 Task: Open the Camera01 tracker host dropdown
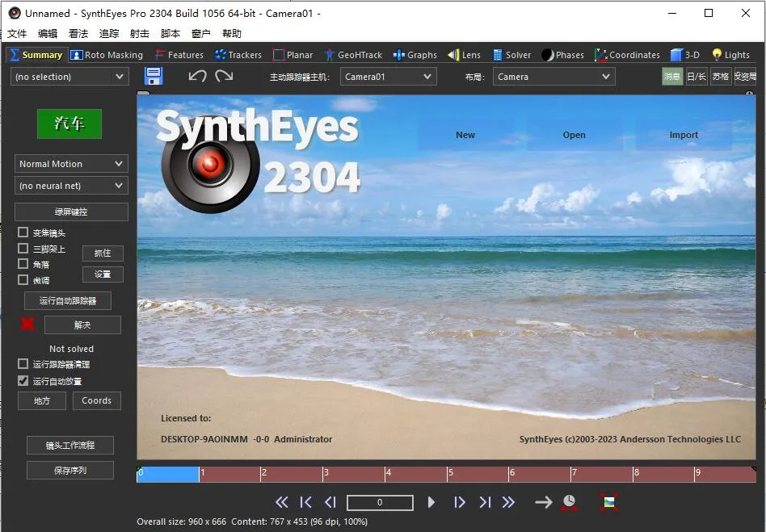(x=388, y=77)
